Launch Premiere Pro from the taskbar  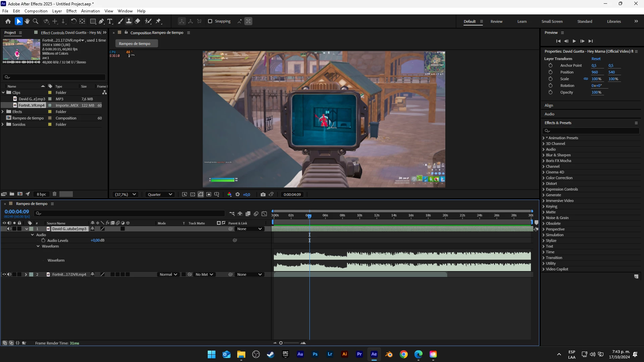[359, 354]
